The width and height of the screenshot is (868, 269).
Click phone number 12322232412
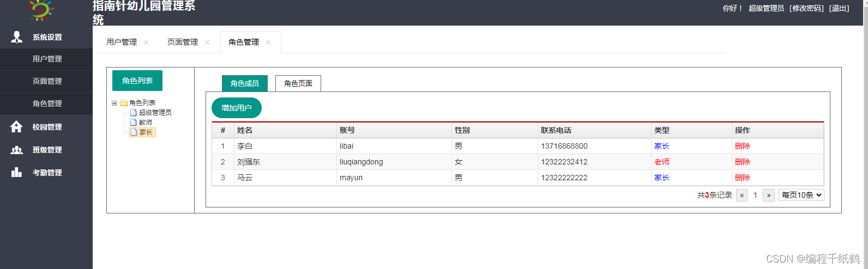[x=564, y=162]
